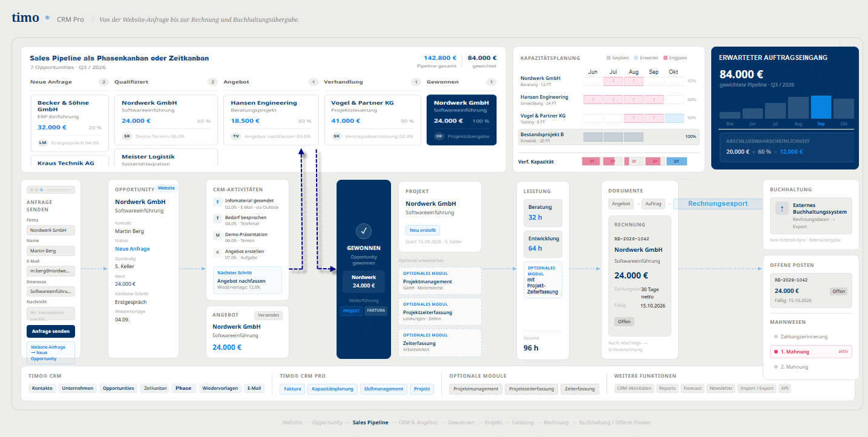
Task: Click the FAKTURA button in the Gewonnen panel
Action: [376, 310]
